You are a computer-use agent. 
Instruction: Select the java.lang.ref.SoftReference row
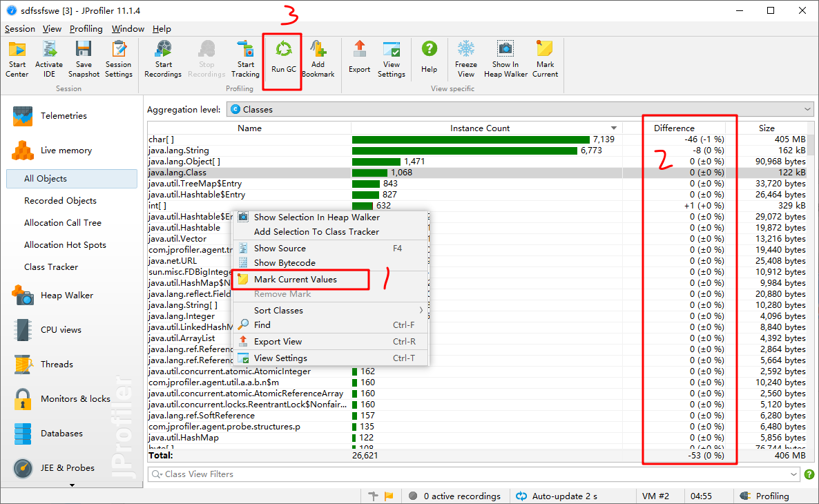point(477,416)
